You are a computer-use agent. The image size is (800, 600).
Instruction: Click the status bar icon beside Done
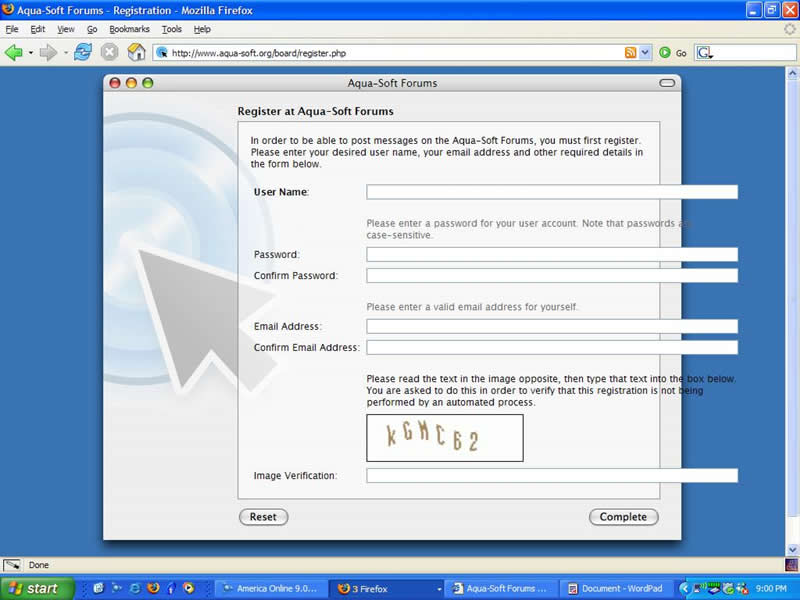(x=11, y=565)
